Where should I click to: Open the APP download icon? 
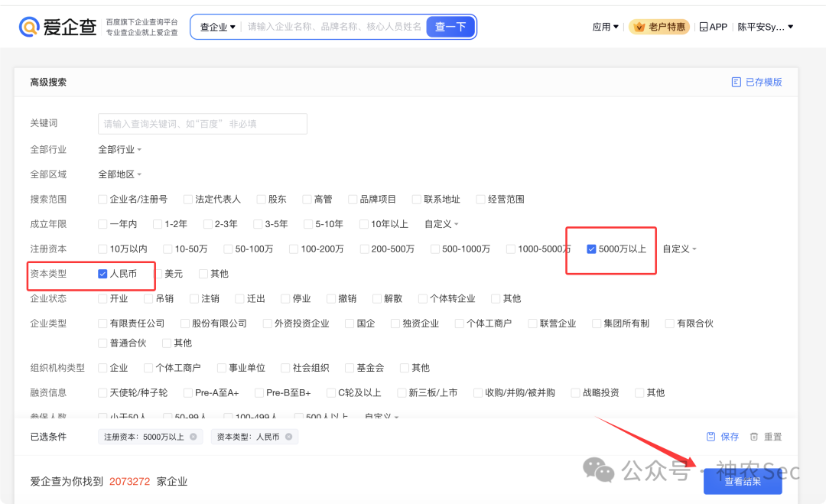click(714, 27)
